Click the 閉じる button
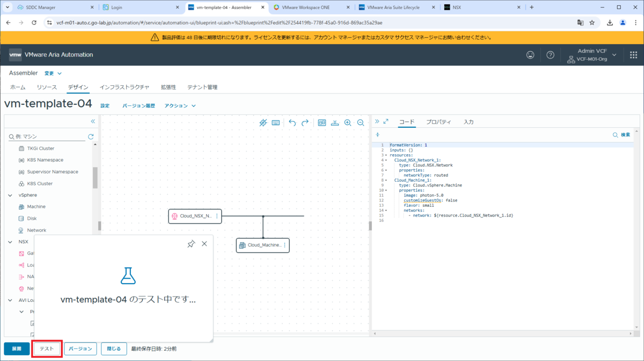 pos(114,349)
